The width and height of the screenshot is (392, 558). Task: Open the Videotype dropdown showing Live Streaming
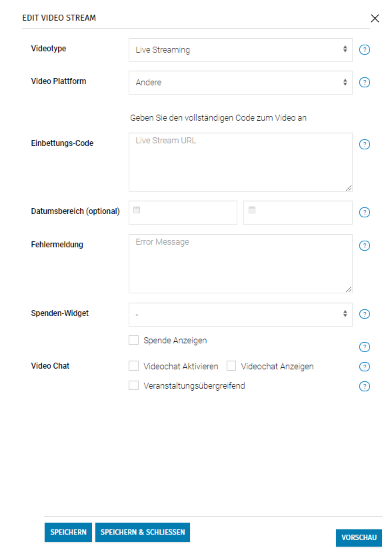coord(241,50)
